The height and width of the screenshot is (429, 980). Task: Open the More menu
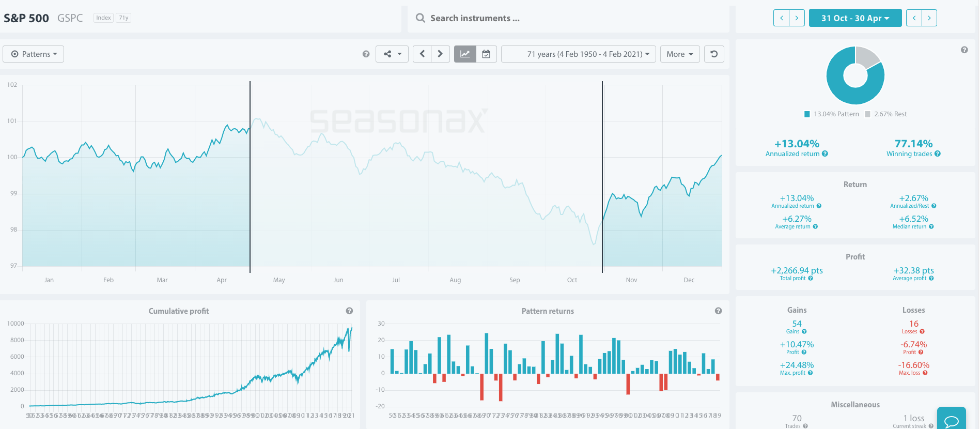680,54
